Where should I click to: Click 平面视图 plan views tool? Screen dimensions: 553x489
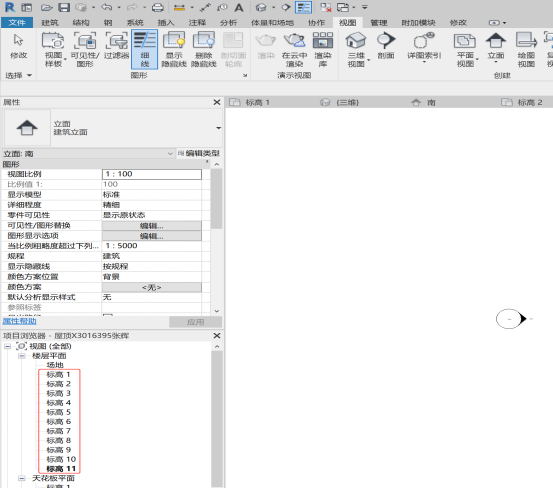click(465, 49)
